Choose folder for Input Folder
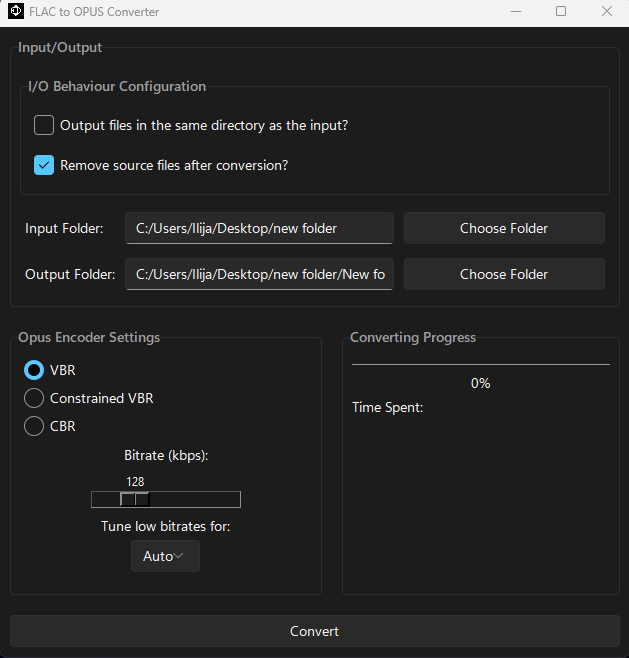Screen dimensions: 629x658 pyautogui.click(x=504, y=228)
